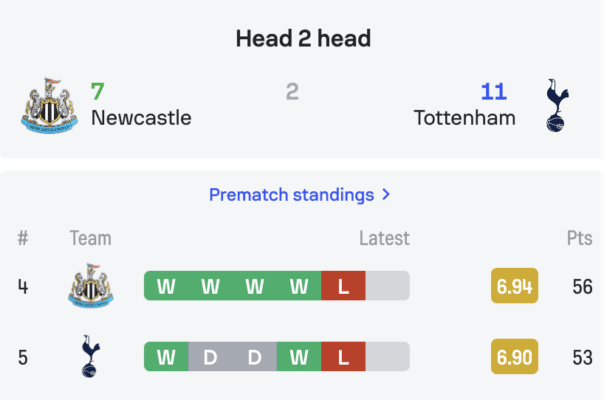Viewport: 604px width, 400px height.
Task: Click Tottenham's second gray D result
Action: click(255, 356)
